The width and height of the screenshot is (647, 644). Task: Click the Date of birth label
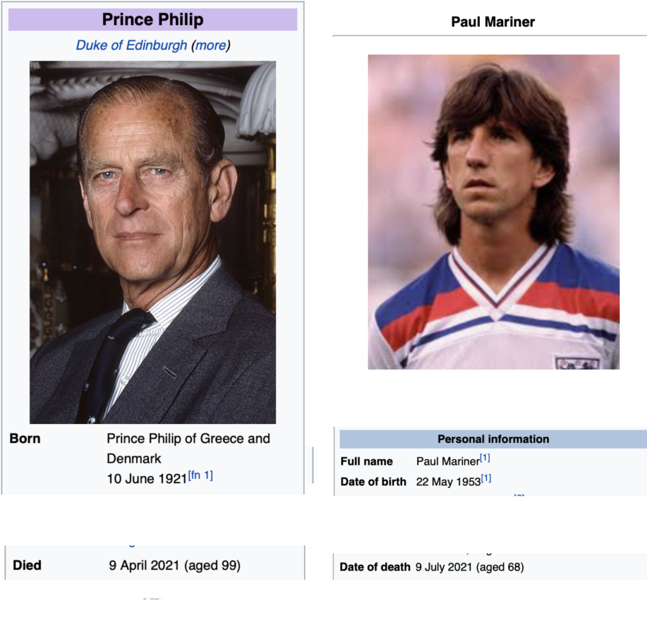coord(373,482)
